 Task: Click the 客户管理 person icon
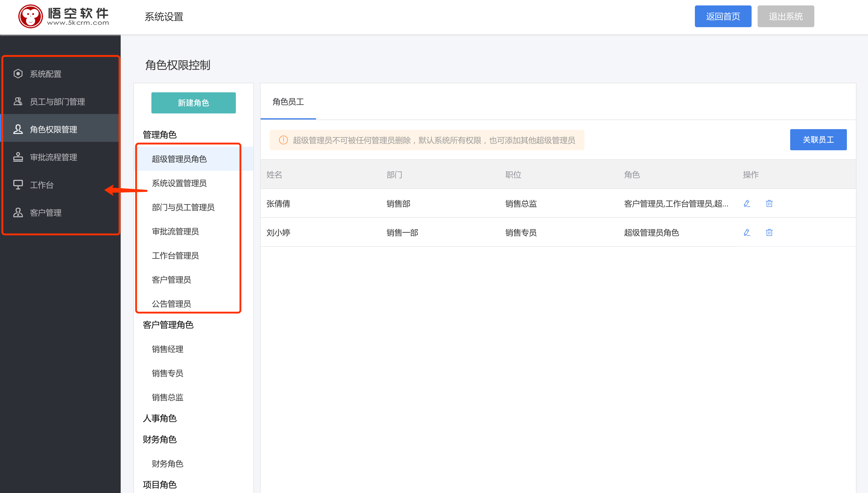pyautogui.click(x=18, y=212)
